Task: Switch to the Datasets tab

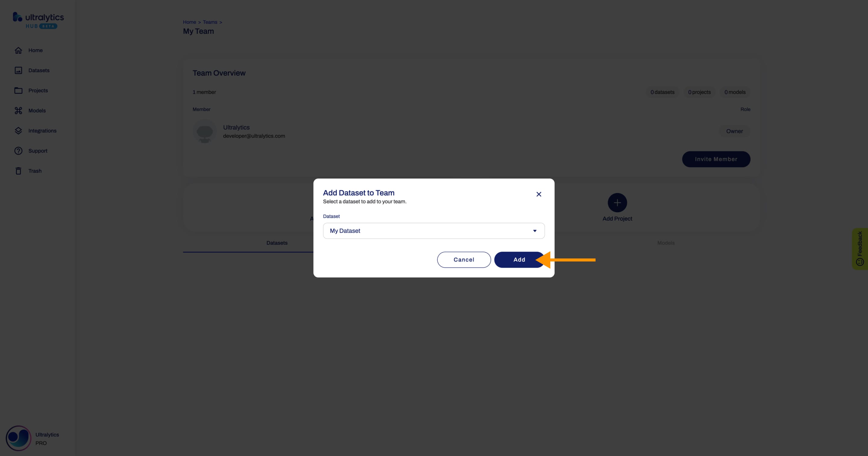Action: (277, 243)
